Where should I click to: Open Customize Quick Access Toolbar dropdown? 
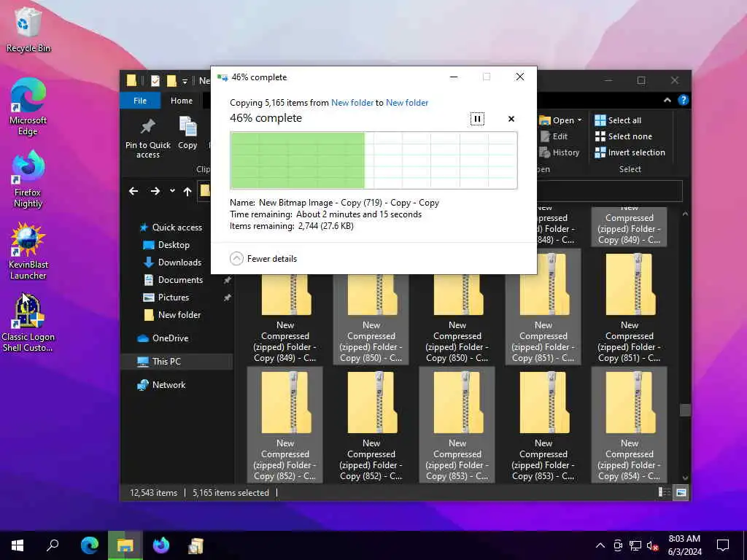tap(185, 81)
